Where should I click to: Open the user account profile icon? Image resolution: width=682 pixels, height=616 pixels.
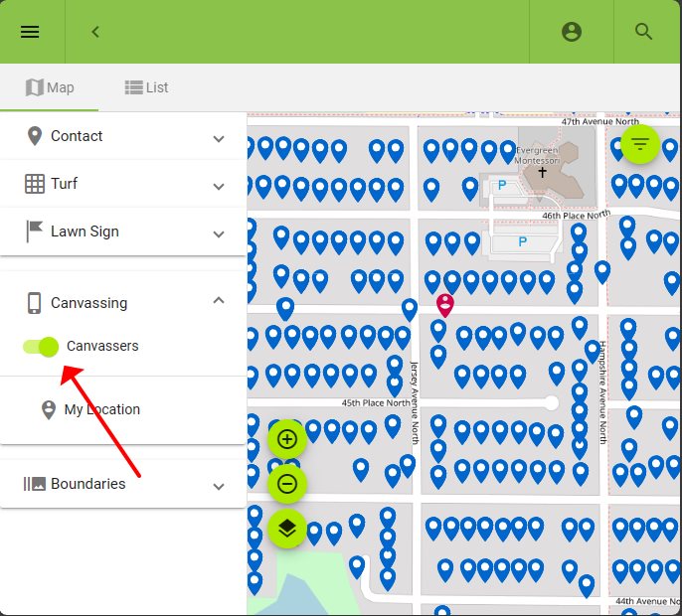point(571,32)
